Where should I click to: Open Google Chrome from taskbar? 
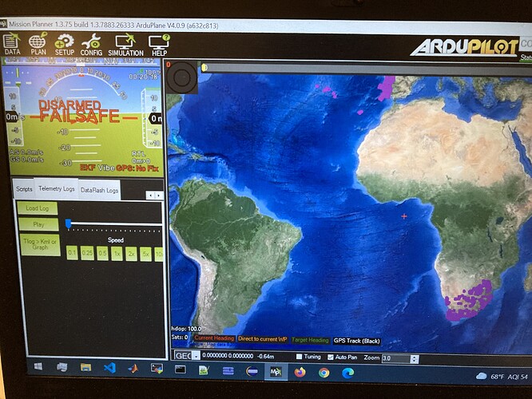pos(324,373)
